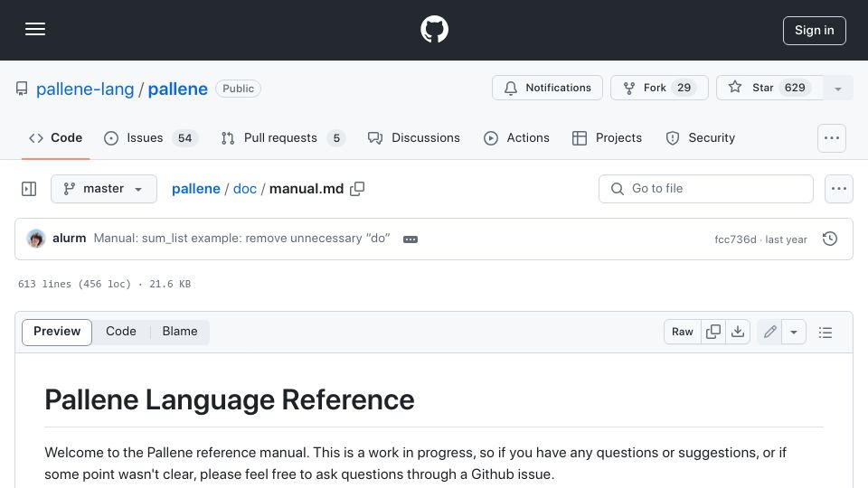Open the Projects tab
The height and width of the screenshot is (488, 868).
tap(607, 137)
